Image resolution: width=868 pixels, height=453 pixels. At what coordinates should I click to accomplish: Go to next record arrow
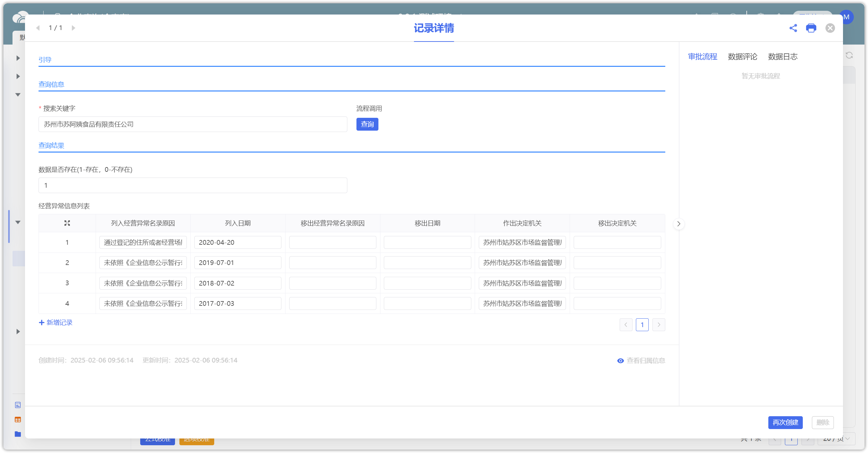click(73, 28)
